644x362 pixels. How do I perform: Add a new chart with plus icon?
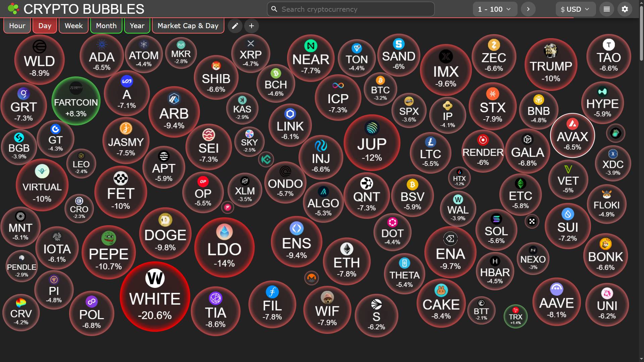click(x=252, y=26)
